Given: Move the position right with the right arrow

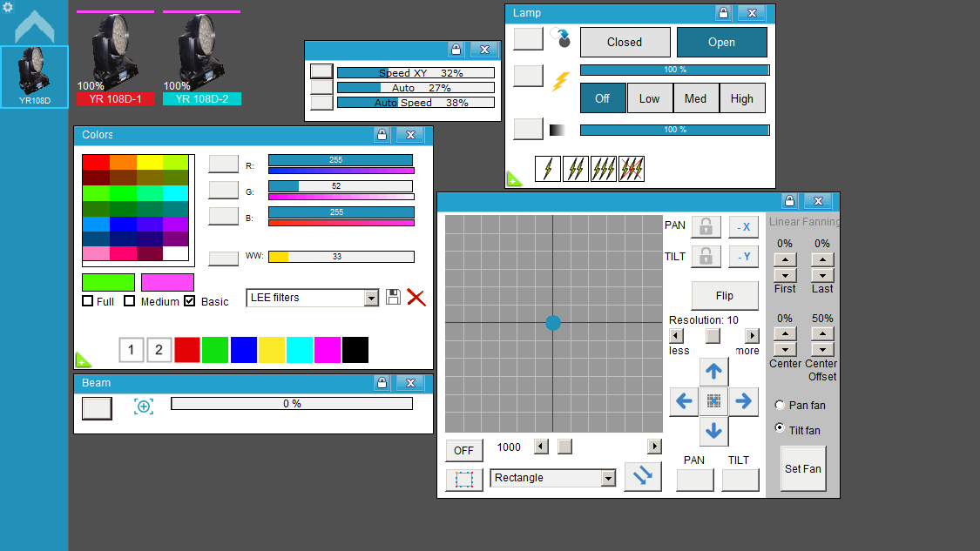Looking at the screenshot, I should click(x=744, y=401).
